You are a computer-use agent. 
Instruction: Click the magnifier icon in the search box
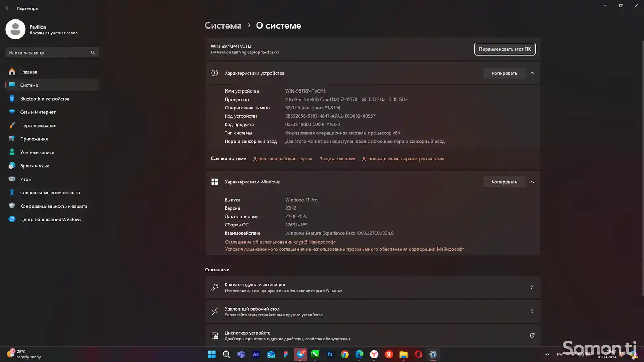pos(93,53)
